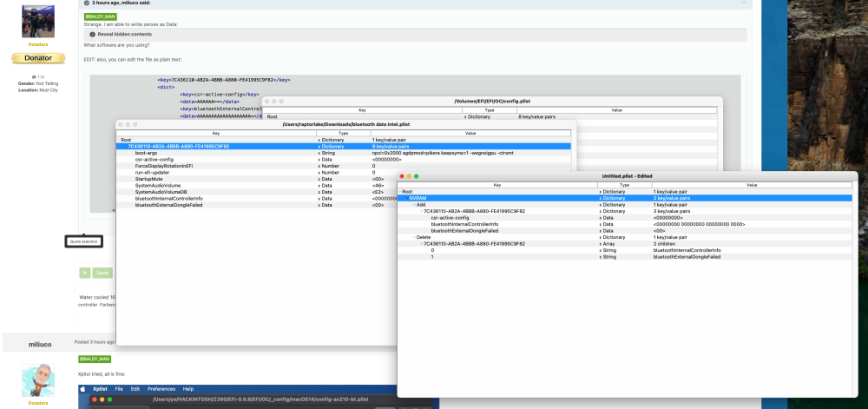Click Type column header in bluetooth data window
Viewport: 868px width, 409px height.
343,134
